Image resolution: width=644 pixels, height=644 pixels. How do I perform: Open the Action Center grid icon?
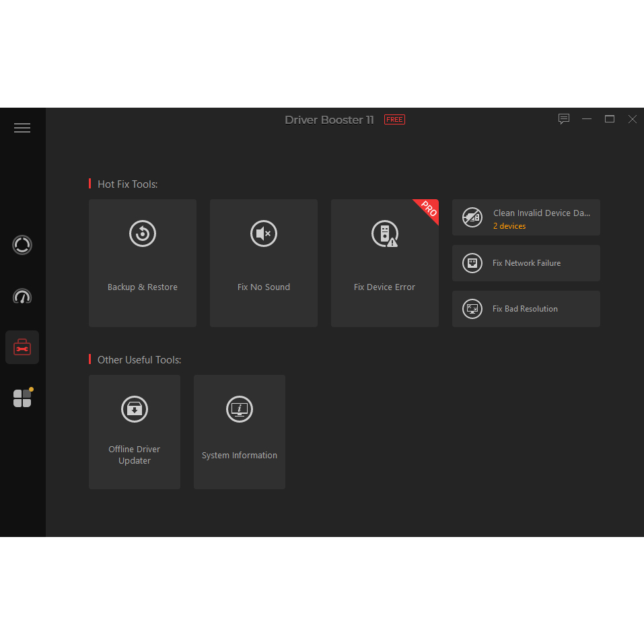[22, 398]
